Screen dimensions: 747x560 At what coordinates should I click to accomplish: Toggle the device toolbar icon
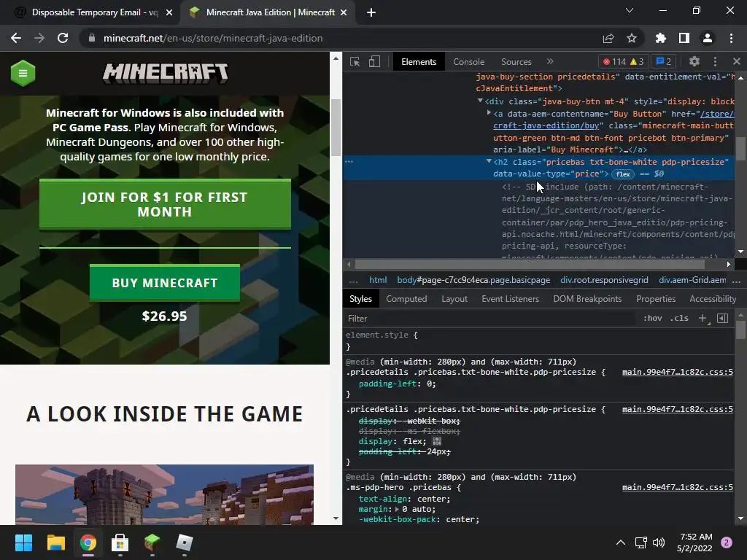point(374,62)
